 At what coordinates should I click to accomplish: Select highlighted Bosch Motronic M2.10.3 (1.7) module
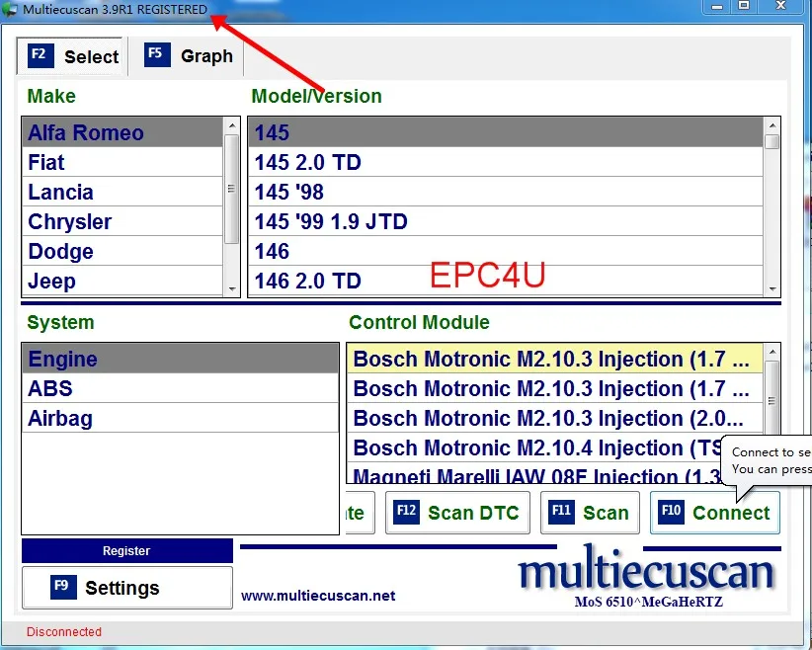pyautogui.click(x=554, y=359)
